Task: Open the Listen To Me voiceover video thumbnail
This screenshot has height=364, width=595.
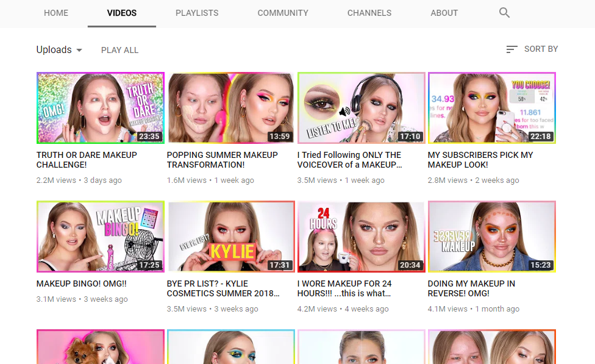Action: 362,108
